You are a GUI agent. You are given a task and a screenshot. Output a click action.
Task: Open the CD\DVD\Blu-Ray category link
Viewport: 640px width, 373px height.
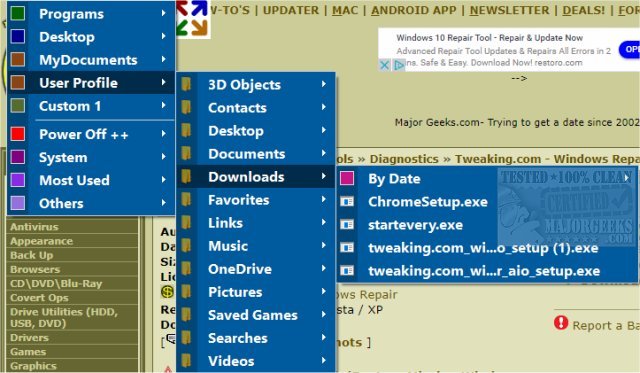(56, 284)
